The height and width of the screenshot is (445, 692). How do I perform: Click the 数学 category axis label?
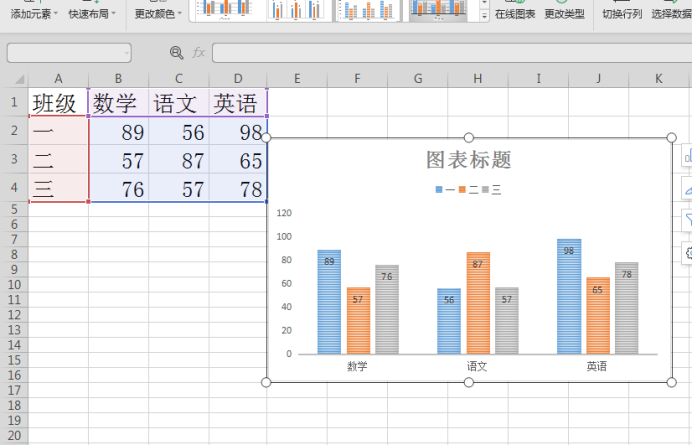pyautogui.click(x=357, y=366)
